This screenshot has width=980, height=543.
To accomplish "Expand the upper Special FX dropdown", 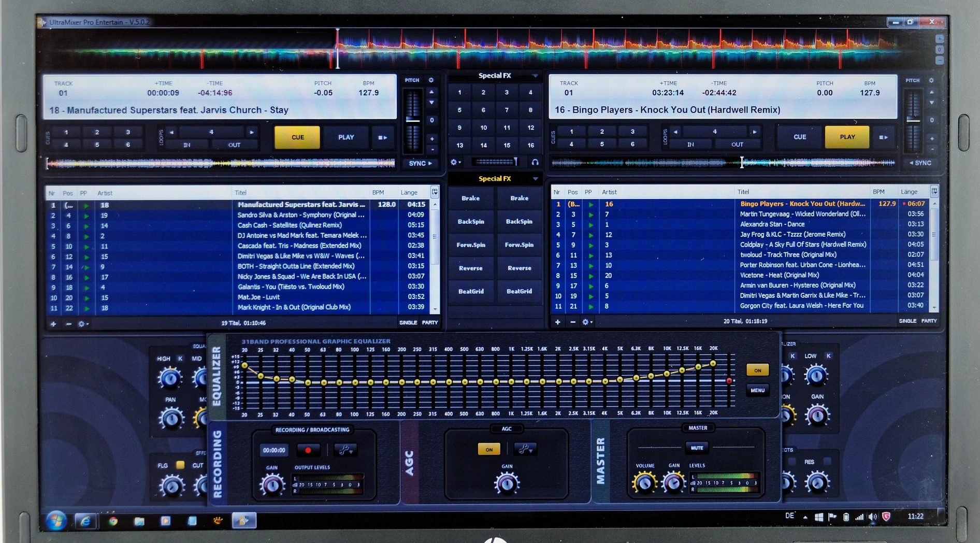I will click(x=535, y=76).
